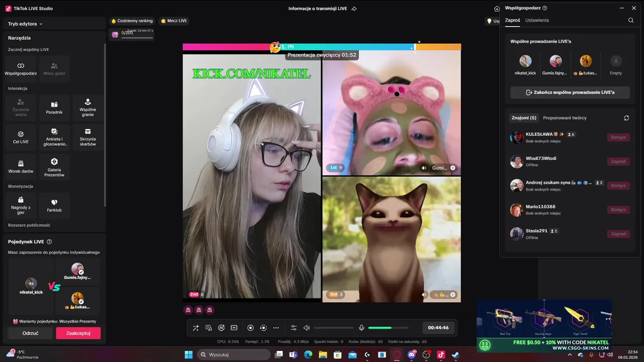This screenshot has height=362, width=644.
Task: Click the Wyszukaj taskbar search box
Action: (234, 355)
